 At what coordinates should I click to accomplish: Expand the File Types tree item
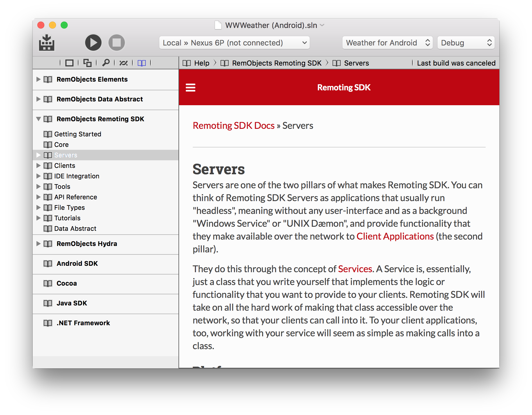(x=38, y=207)
